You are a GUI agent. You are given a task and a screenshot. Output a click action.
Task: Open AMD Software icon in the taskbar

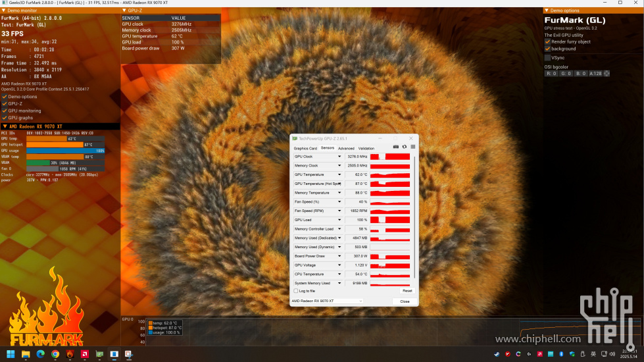click(85, 354)
